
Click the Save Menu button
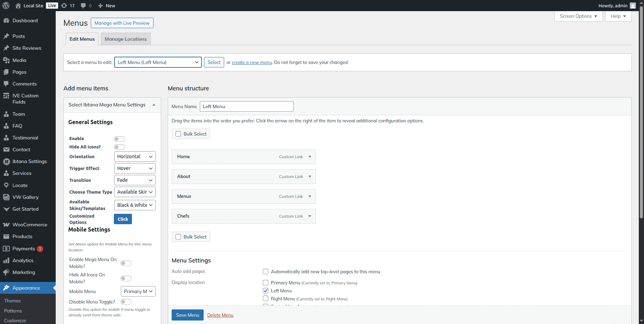click(x=187, y=315)
